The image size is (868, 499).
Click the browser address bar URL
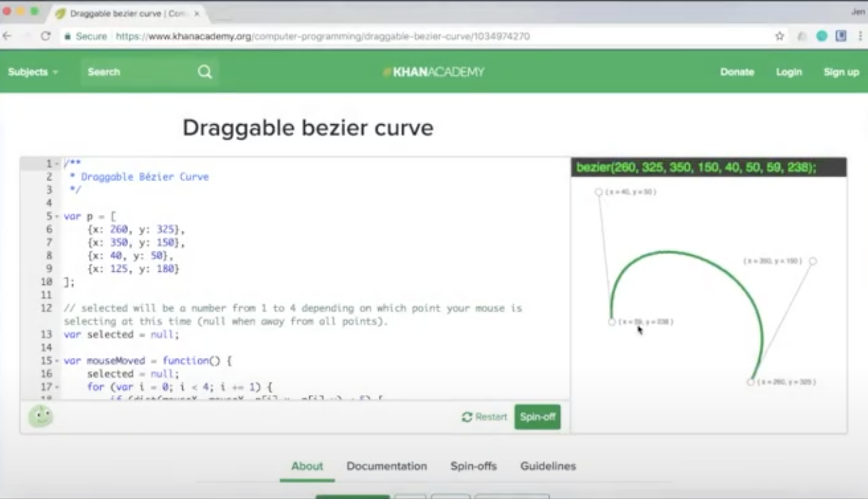(x=323, y=36)
